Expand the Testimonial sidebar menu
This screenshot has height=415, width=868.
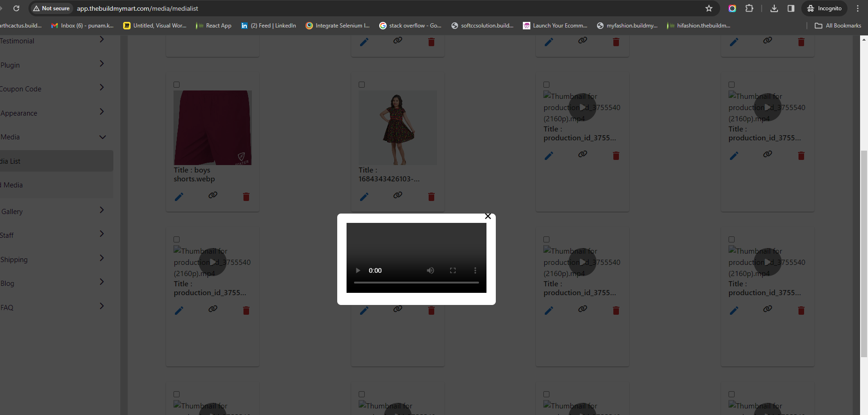(x=102, y=40)
